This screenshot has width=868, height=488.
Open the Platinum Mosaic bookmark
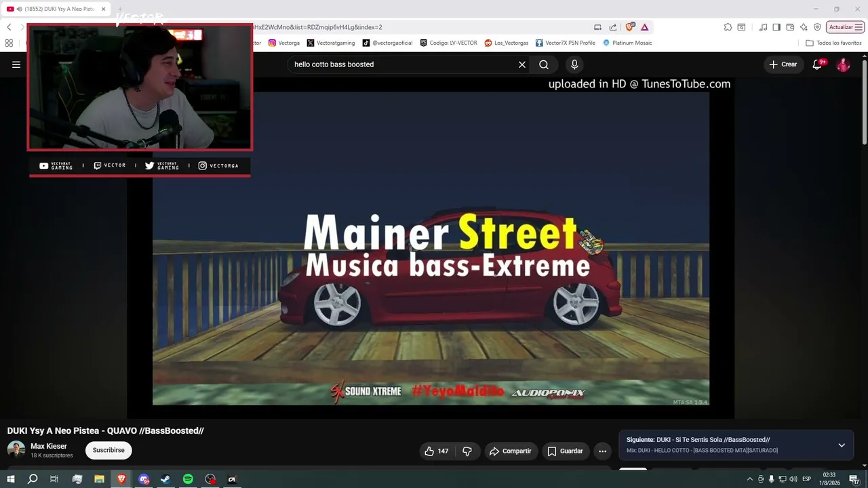[x=627, y=43]
